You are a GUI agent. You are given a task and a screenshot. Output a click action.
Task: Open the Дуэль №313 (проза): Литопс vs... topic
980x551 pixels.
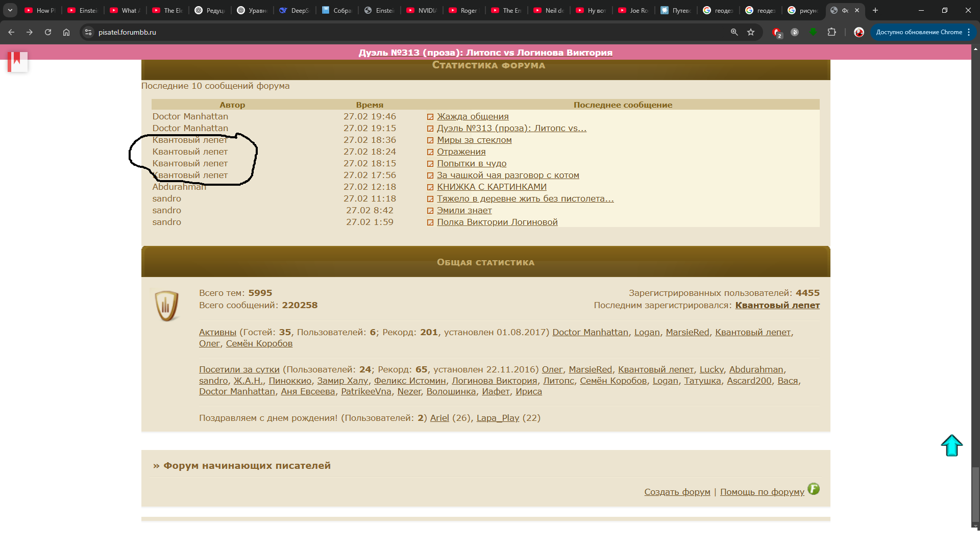coord(511,129)
